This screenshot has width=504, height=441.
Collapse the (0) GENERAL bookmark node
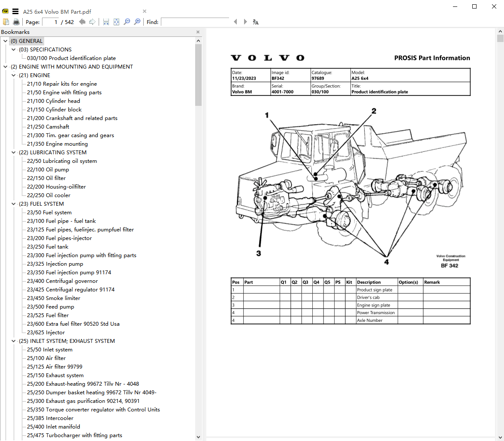(5, 41)
